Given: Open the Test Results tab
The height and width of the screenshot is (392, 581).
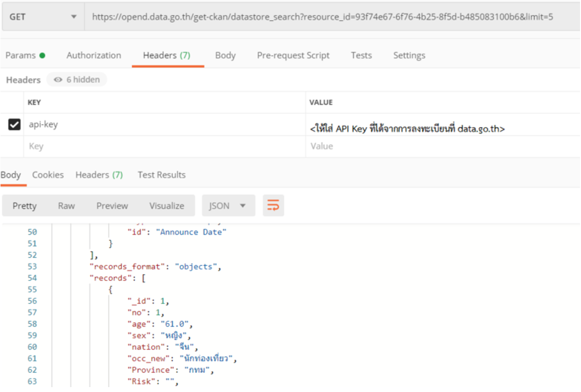Looking at the screenshot, I should pyautogui.click(x=161, y=174).
